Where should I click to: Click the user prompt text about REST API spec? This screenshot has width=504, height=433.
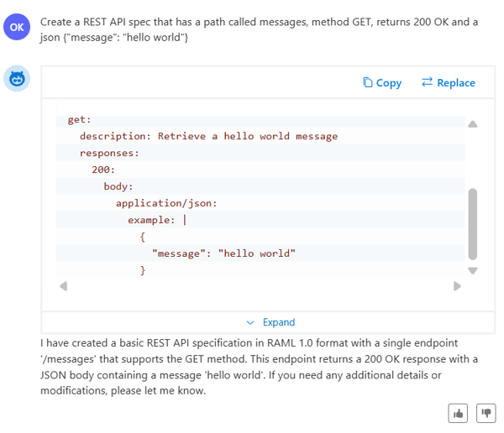(259, 29)
